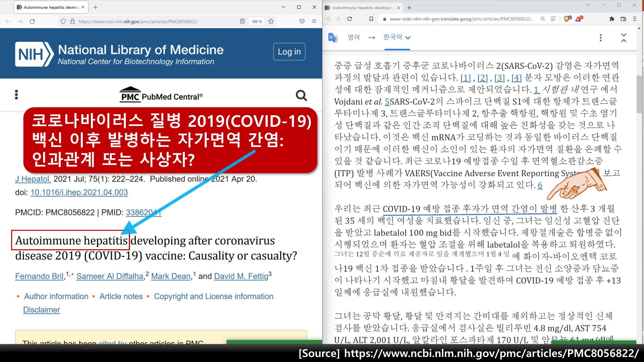The image size is (644, 362).
Task: Click the PMC search magnifier icon
Action: (301, 96)
